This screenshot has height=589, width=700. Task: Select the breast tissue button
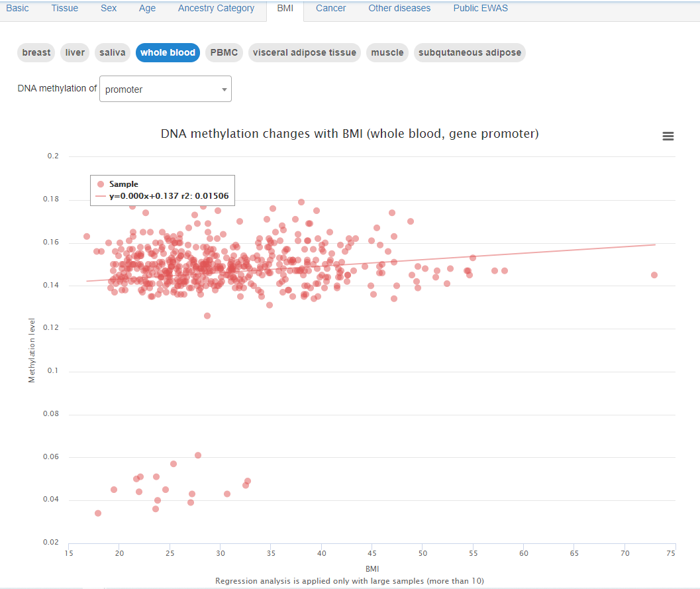[36, 52]
